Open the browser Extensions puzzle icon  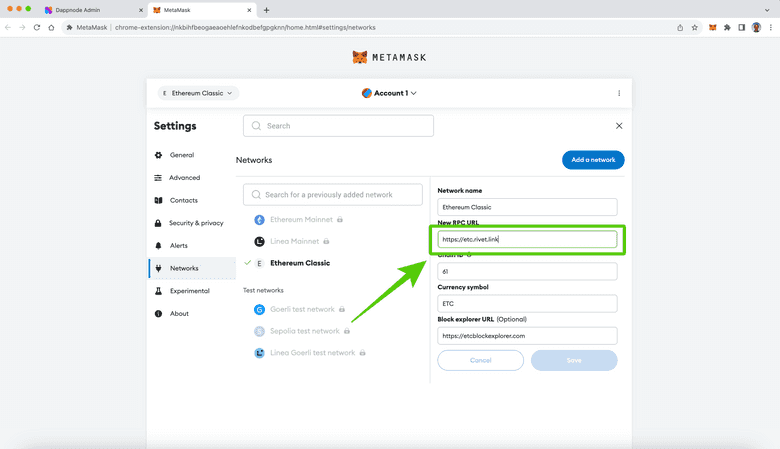click(x=727, y=27)
